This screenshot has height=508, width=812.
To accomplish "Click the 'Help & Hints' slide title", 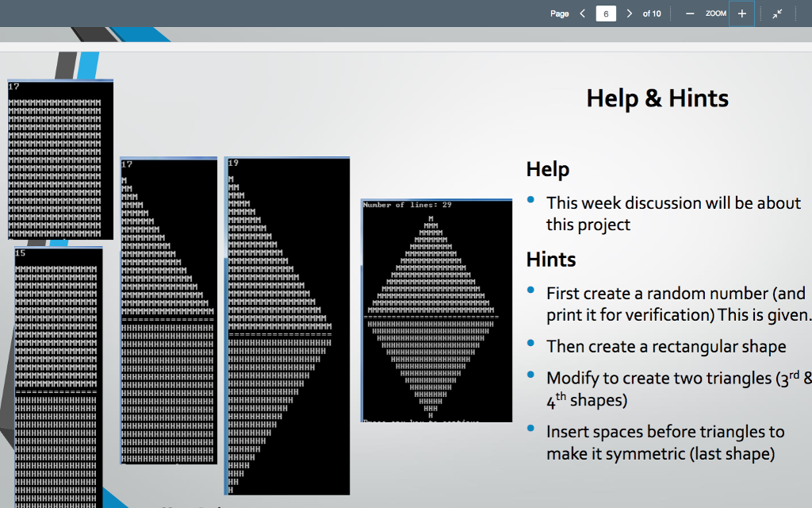I will tap(657, 98).
